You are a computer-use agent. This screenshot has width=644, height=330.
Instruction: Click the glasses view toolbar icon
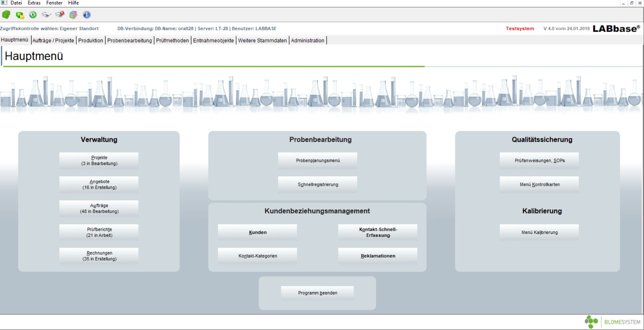click(x=46, y=15)
